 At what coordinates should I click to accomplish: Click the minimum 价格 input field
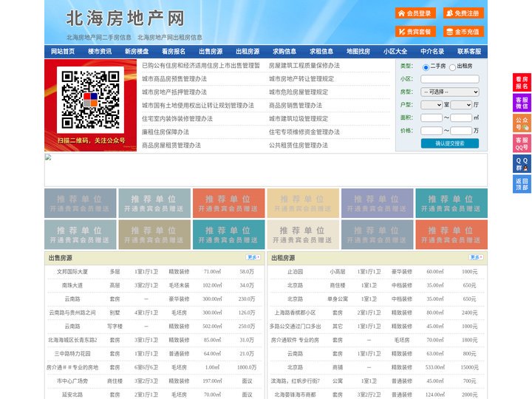click(432, 131)
